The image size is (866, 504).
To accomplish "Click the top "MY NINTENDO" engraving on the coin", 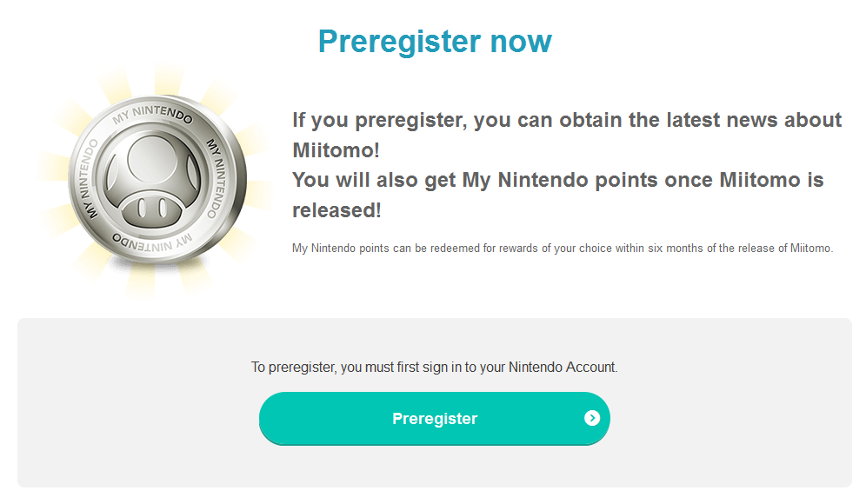I will [153, 115].
